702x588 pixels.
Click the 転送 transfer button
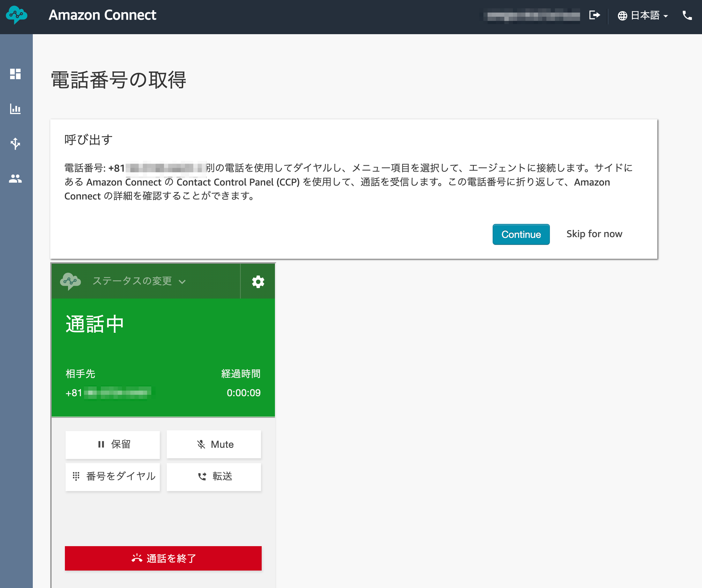click(214, 477)
